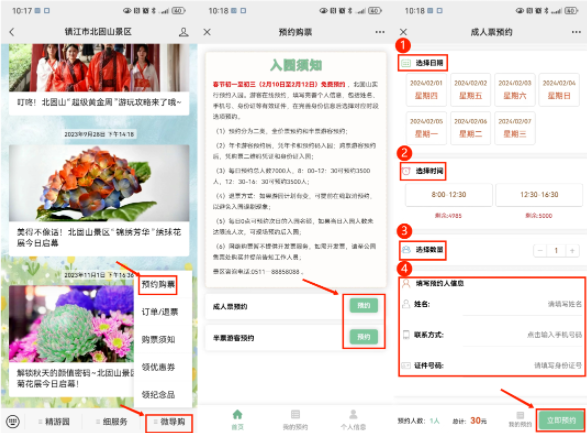587x433 pixels.
Task: Open the profile person icon in the header
Action: click(x=183, y=32)
